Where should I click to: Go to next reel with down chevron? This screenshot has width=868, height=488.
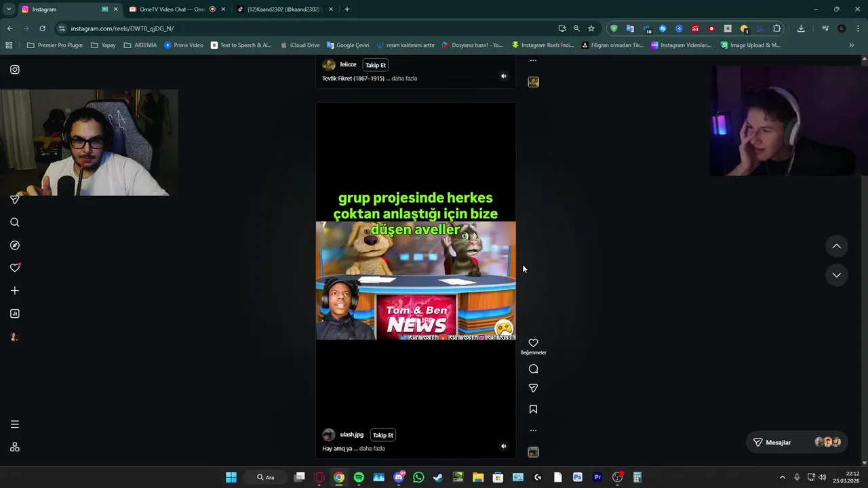click(x=837, y=275)
